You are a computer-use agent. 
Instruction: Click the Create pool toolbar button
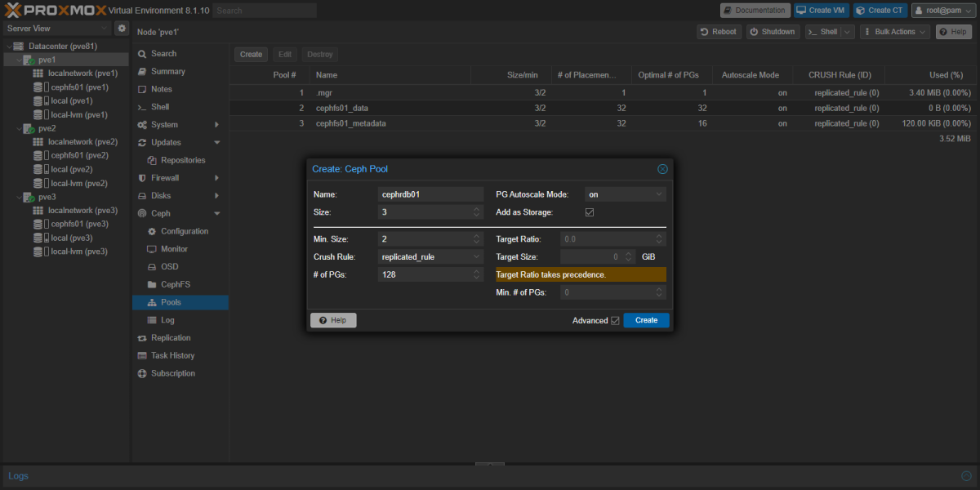[251, 55]
